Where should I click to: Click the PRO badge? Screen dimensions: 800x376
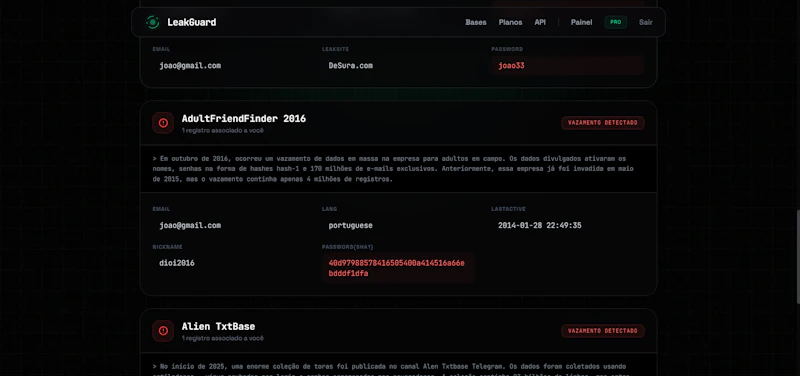615,22
